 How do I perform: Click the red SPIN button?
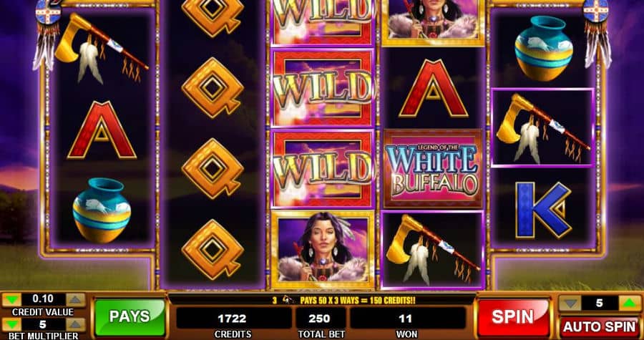[x=514, y=318]
